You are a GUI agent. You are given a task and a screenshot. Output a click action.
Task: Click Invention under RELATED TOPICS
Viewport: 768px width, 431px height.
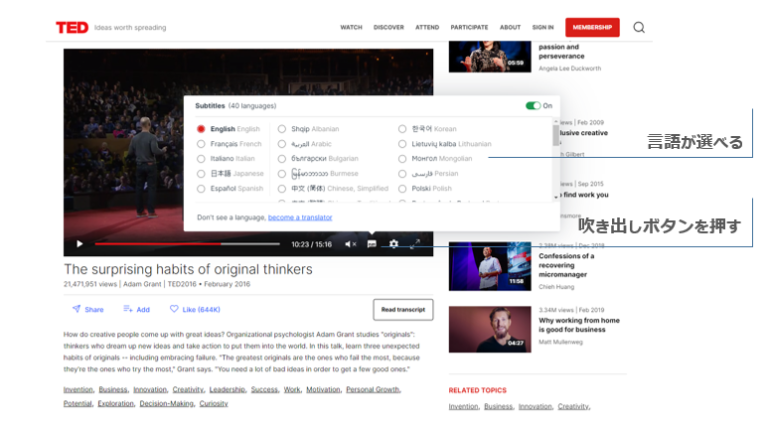click(x=463, y=407)
